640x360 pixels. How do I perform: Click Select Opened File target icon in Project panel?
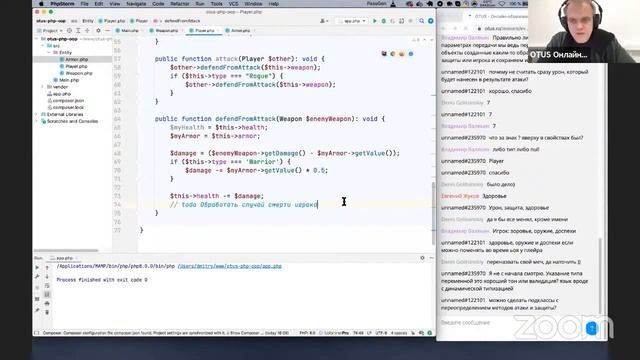tap(69, 31)
